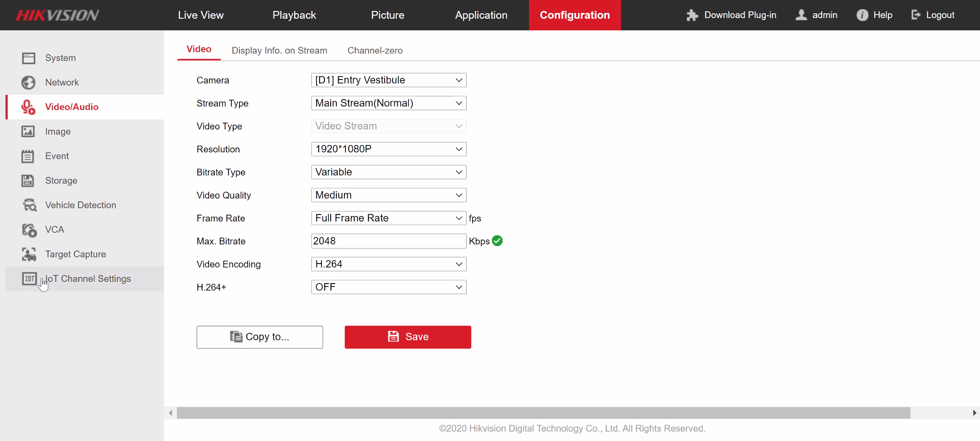
Task: Click into the Max. Bitrate field
Action: [388, 241]
